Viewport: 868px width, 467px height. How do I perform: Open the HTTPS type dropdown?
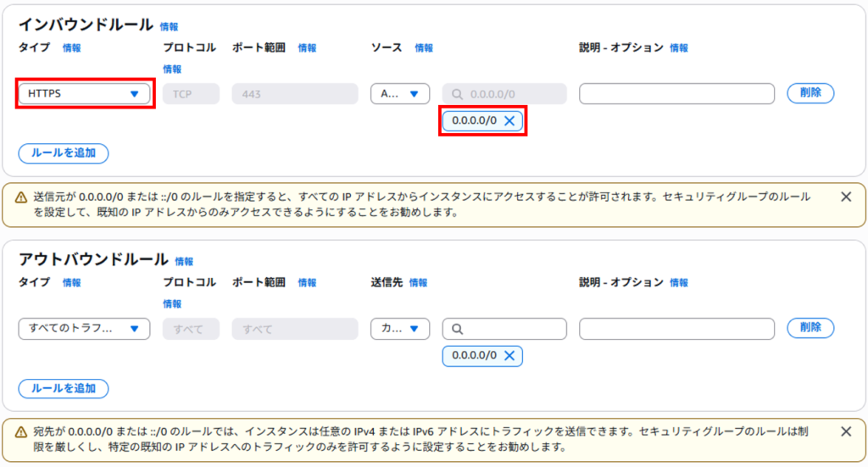pos(84,93)
